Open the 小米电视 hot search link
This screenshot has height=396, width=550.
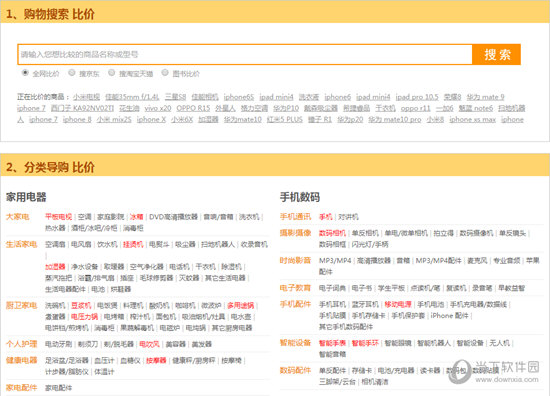pyautogui.click(x=86, y=97)
